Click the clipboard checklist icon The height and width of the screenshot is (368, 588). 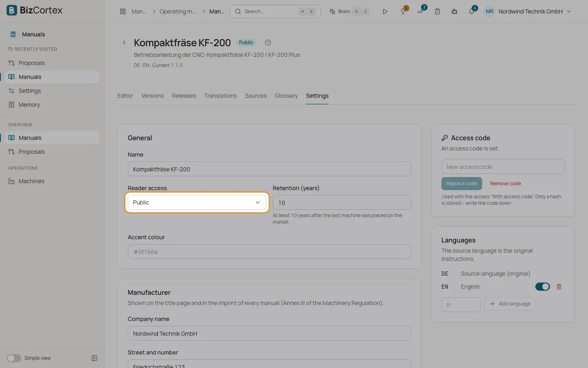437,11
